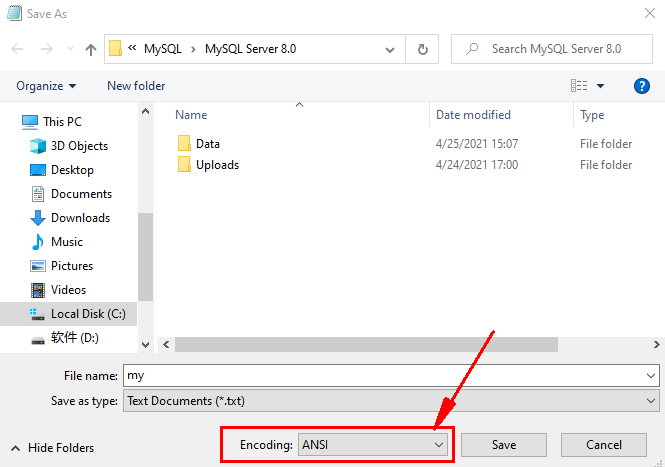Open the Encoding dropdown showing ANSI

click(373, 445)
